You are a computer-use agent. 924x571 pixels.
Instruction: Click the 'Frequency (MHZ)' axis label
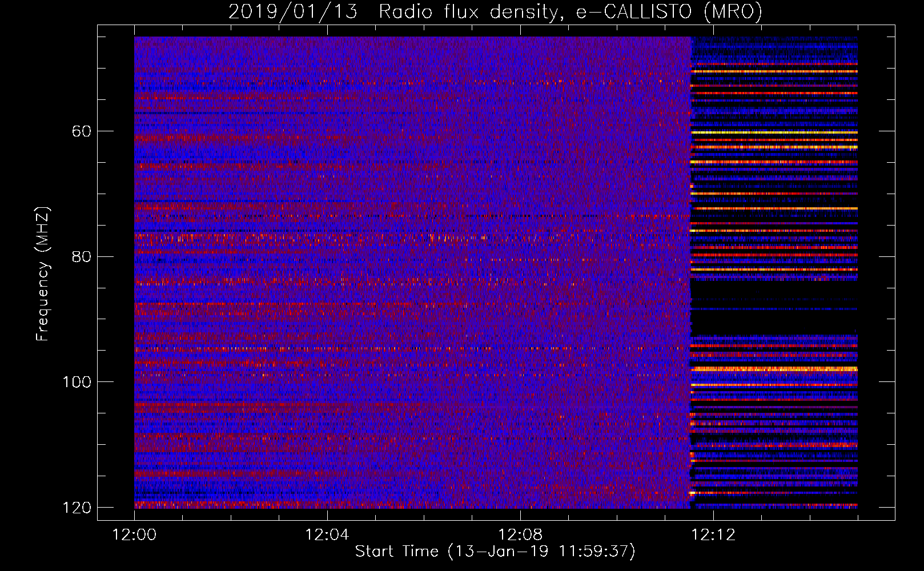(43, 274)
